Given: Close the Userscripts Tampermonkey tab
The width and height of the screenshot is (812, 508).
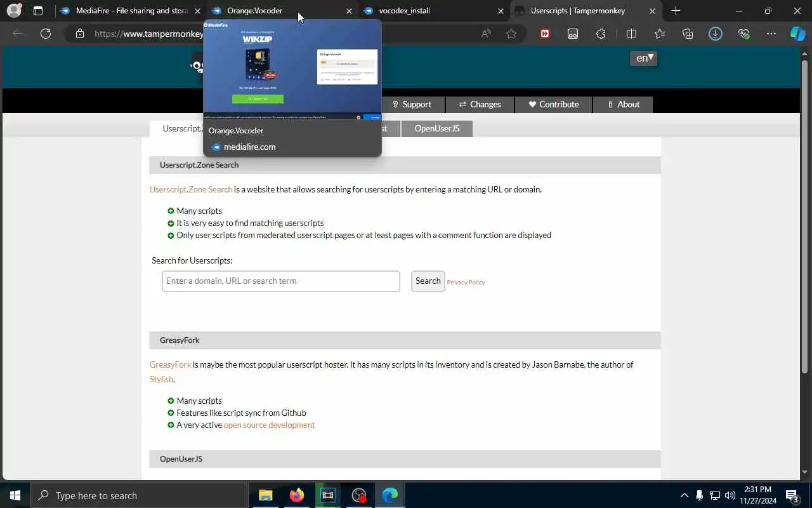Looking at the screenshot, I should 652,11.
